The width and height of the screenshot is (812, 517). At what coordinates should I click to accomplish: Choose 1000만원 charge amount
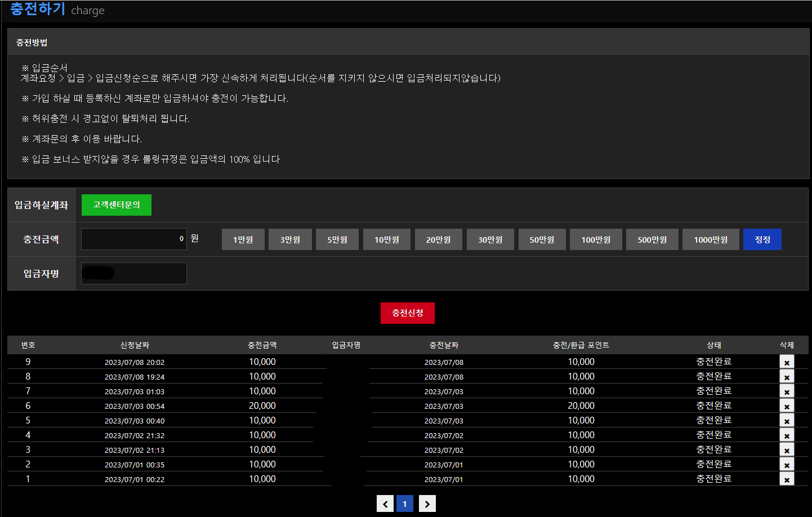point(711,239)
